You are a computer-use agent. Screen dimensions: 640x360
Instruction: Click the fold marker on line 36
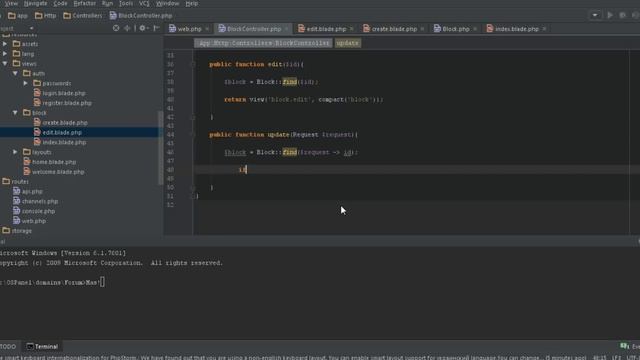(193, 64)
